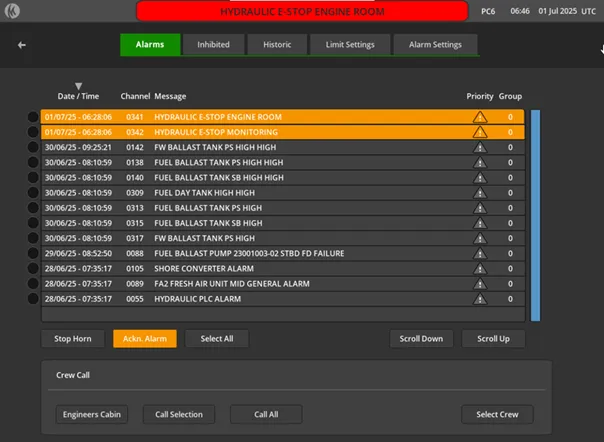Click the blue alarm list scrollbar
Viewport: 604px width, 442px height.
coord(535,215)
